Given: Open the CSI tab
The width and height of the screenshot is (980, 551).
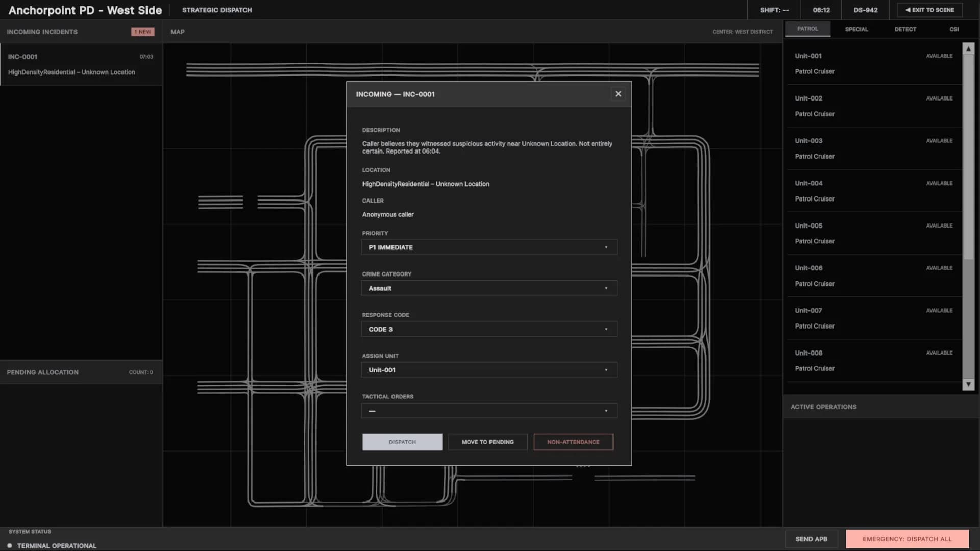Looking at the screenshot, I should pos(954,29).
